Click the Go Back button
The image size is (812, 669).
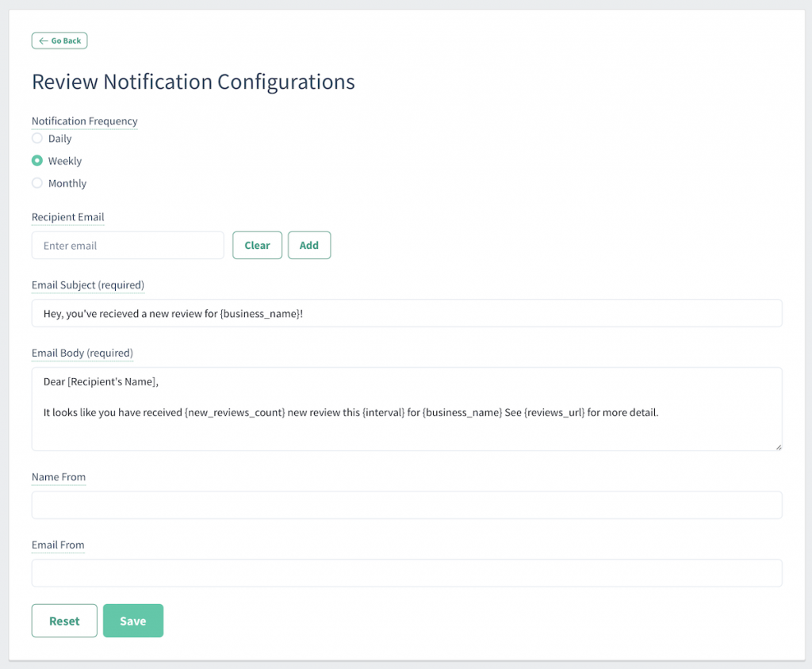click(59, 40)
